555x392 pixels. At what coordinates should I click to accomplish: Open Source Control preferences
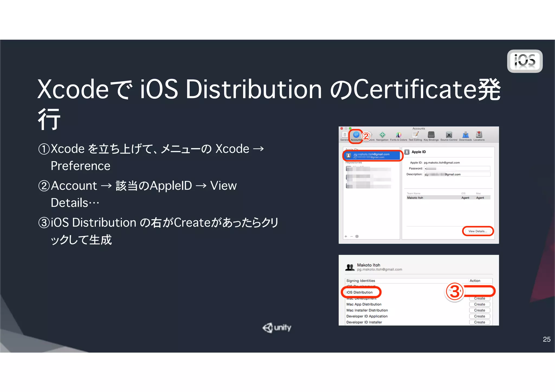(x=449, y=136)
